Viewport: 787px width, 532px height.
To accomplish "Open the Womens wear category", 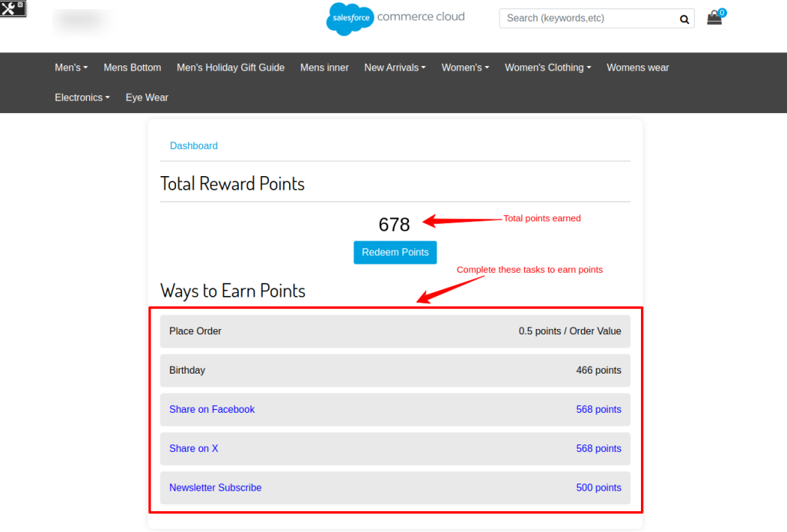I will pyautogui.click(x=638, y=68).
